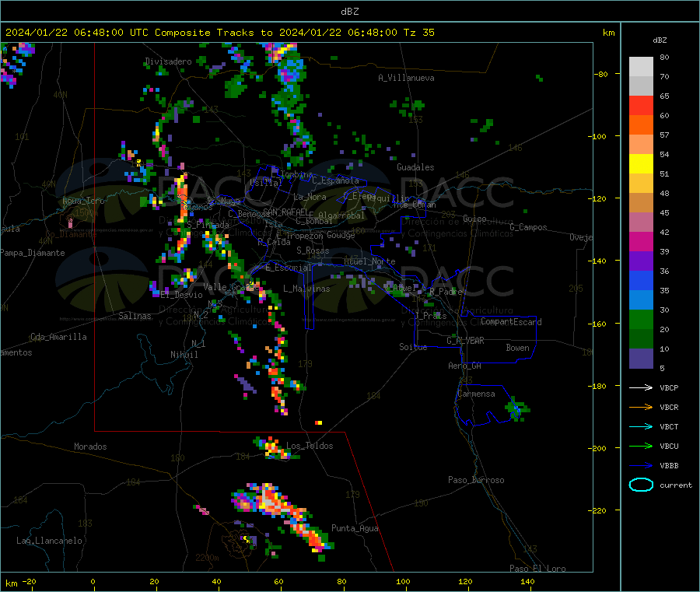Click the G_Campos map label

click(529, 227)
